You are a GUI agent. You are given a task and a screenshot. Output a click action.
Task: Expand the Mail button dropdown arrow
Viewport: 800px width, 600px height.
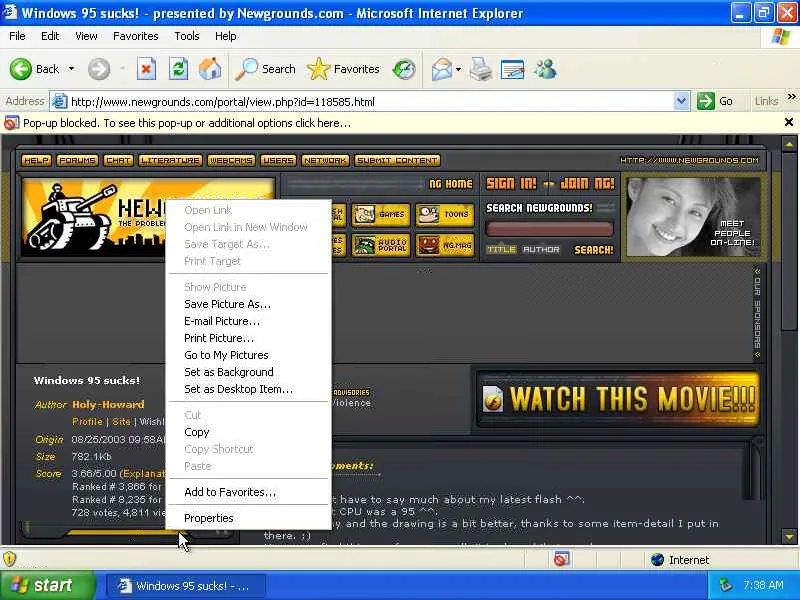click(x=458, y=69)
